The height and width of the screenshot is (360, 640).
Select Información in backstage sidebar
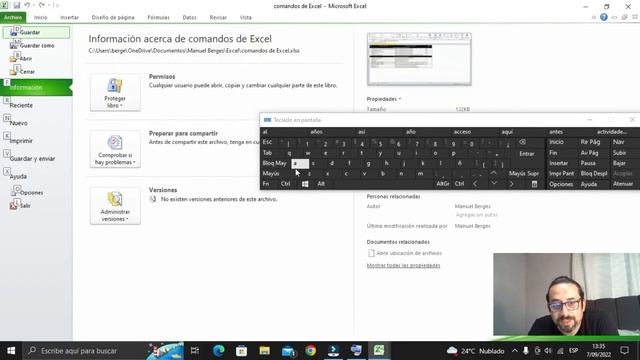pos(36,87)
